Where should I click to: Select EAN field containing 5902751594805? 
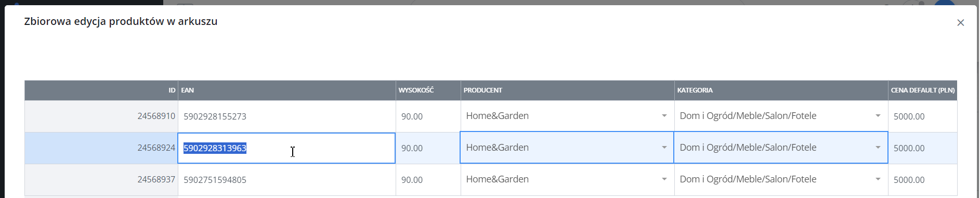pyautogui.click(x=286, y=180)
